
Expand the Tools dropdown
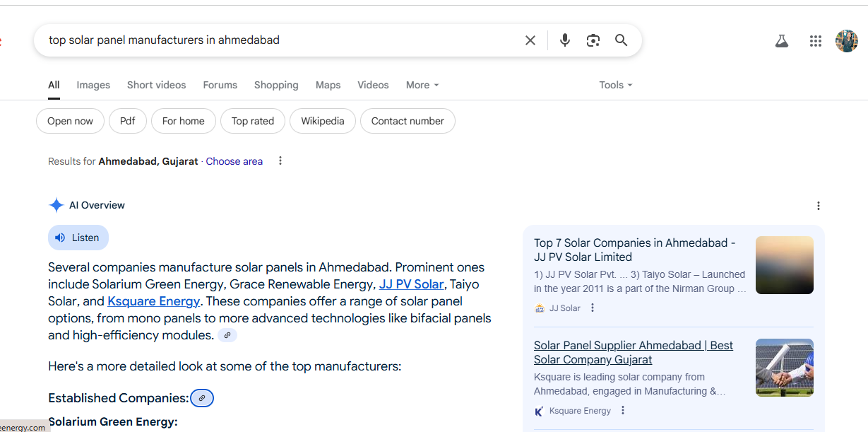click(616, 85)
